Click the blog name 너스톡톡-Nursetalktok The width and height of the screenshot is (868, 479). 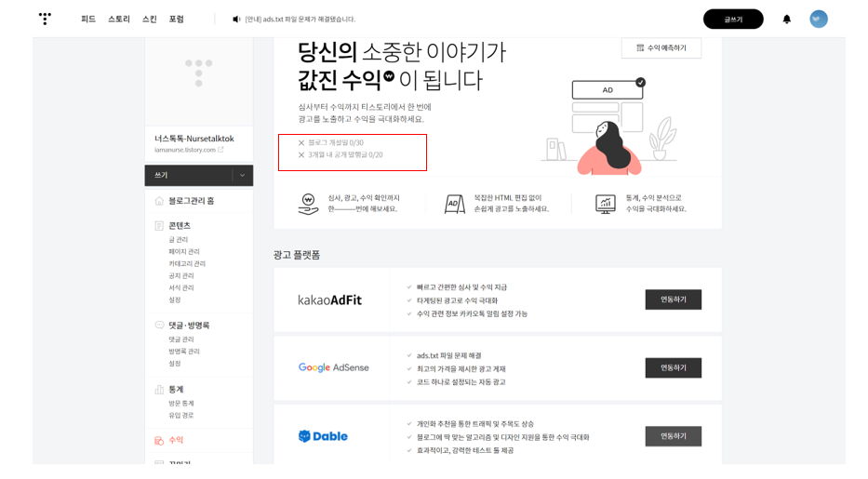pyautogui.click(x=194, y=139)
